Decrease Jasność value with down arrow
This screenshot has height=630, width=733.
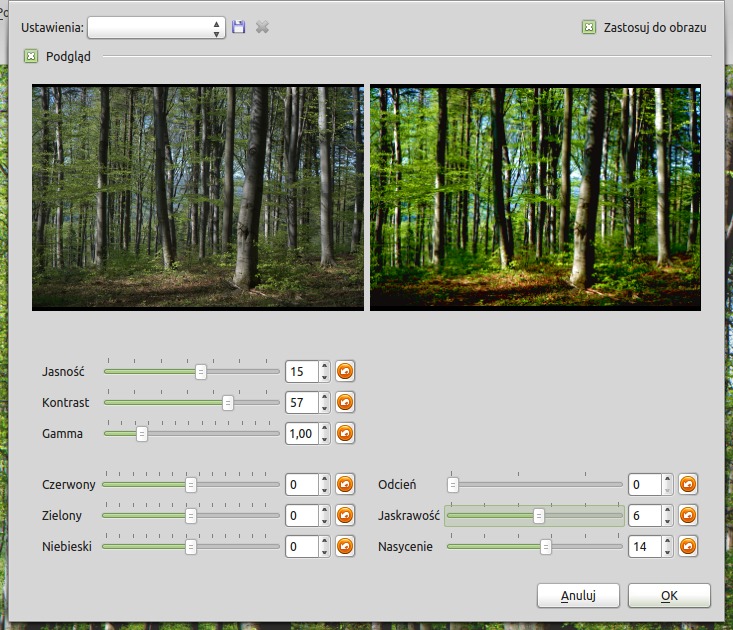tap(324, 377)
